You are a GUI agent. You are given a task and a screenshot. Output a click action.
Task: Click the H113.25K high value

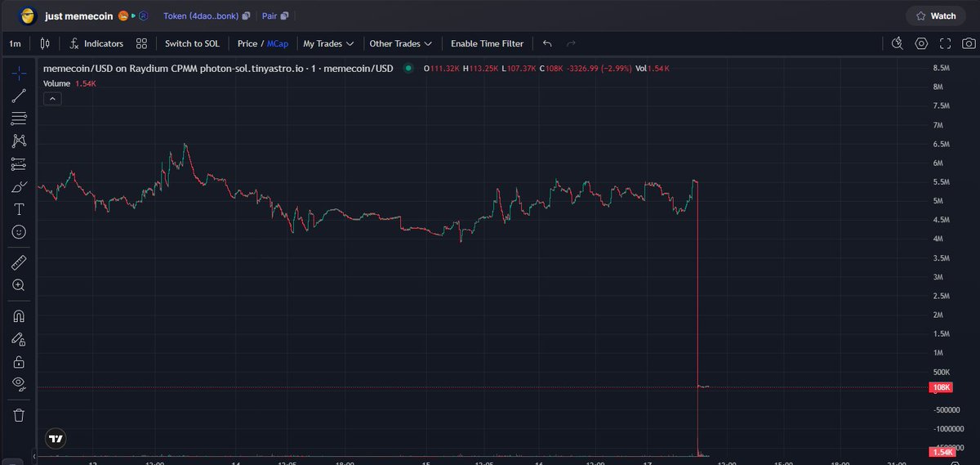click(480, 69)
